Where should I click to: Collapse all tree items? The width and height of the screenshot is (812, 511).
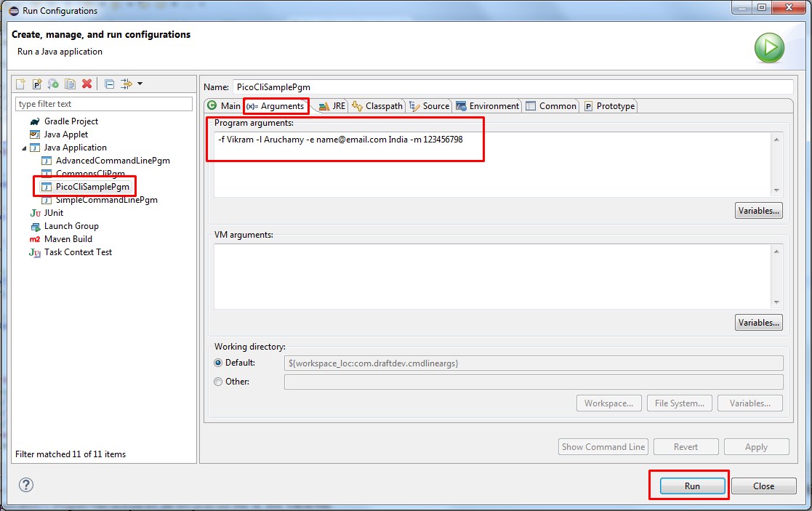pos(109,84)
